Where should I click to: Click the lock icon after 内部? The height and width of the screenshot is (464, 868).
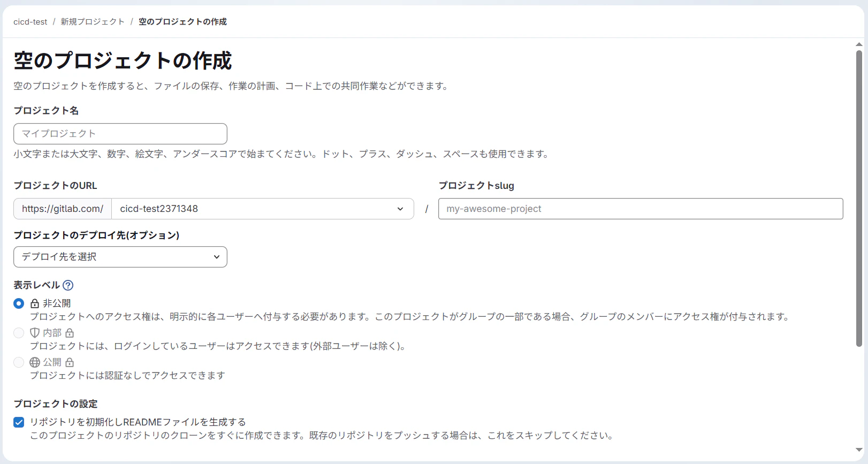pyautogui.click(x=70, y=333)
